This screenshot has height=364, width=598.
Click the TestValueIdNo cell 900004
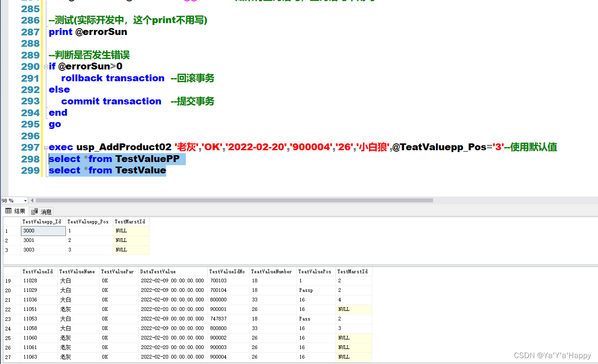pos(228,357)
